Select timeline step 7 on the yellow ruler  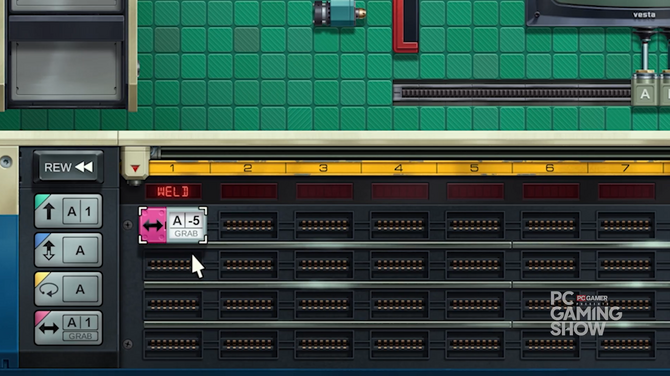[626, 168]
